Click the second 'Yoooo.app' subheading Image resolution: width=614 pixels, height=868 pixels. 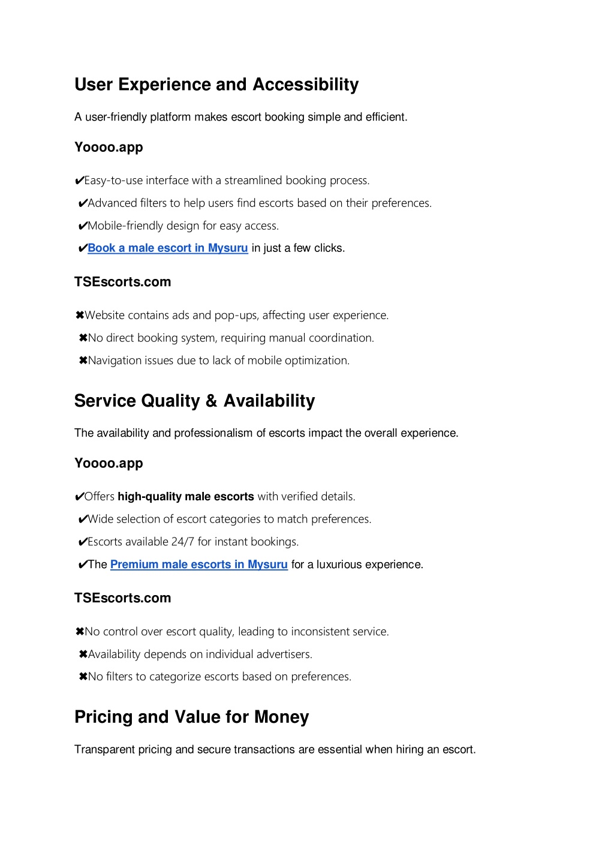(109, 464)
